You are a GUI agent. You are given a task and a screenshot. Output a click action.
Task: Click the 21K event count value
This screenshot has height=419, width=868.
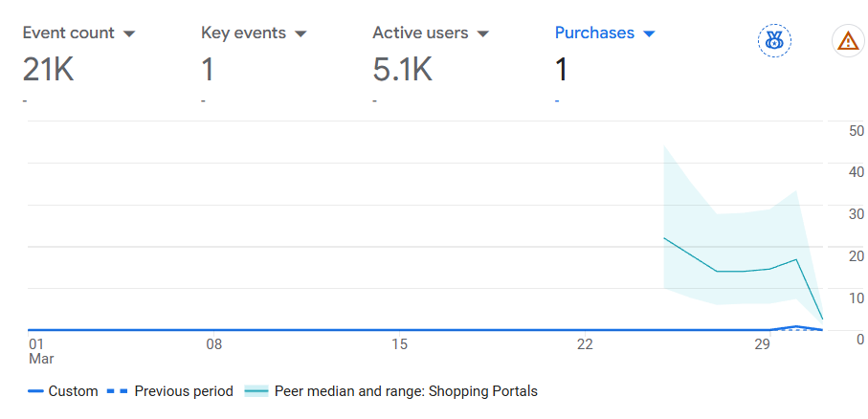pos(48,70)
